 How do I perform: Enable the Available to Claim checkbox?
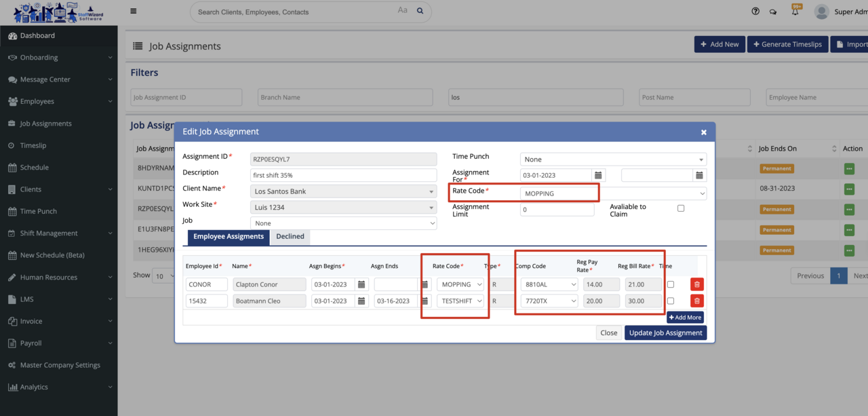681,208
